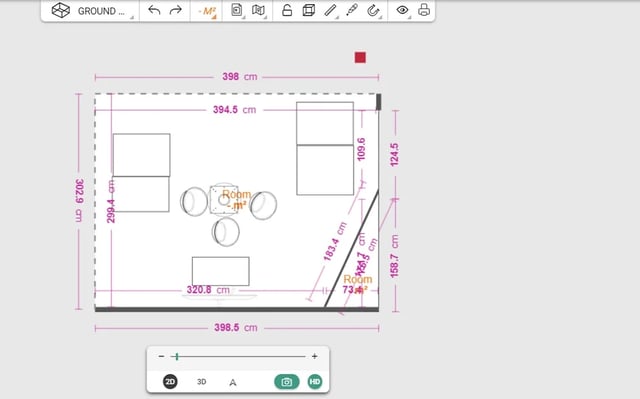Screen dimensions: 640x399
Task: Select the pencil line drawing tool
Action: (330, 10)
